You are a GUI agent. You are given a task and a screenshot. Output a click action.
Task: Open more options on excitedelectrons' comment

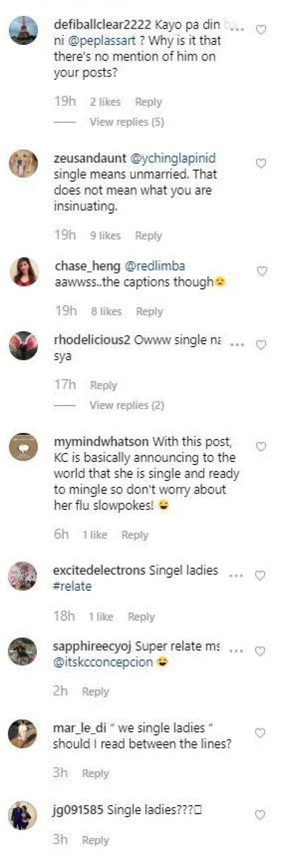tap(236, 575)
